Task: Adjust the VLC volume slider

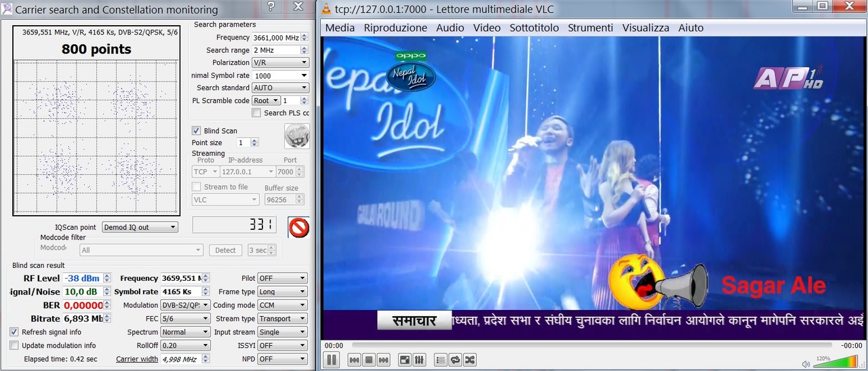Action: click(835, 363)
